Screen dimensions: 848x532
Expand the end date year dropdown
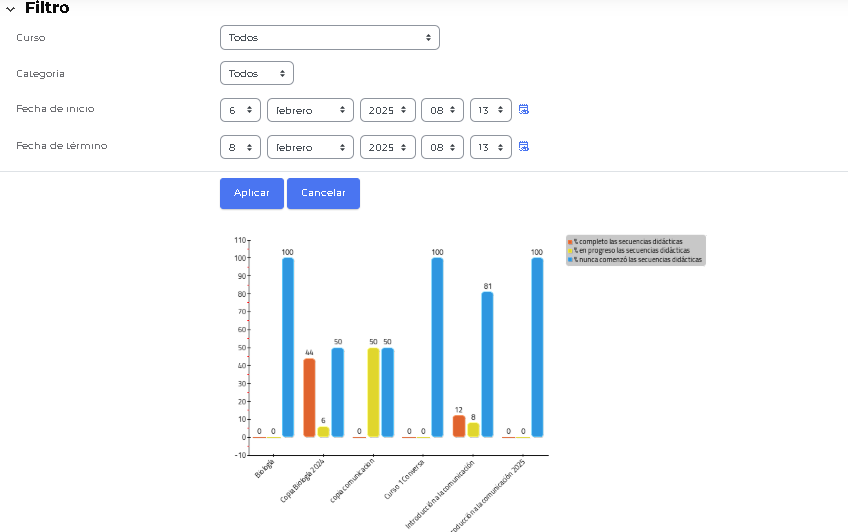tap(387, 147)
